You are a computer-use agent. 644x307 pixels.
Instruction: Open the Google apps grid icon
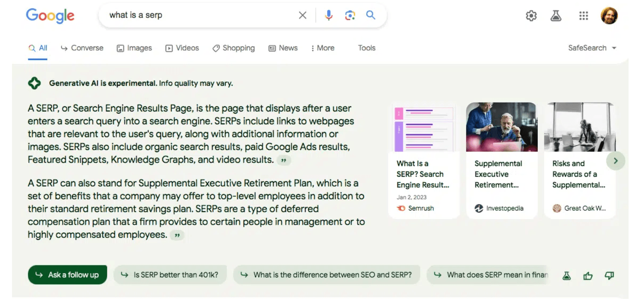click(584, 16)
